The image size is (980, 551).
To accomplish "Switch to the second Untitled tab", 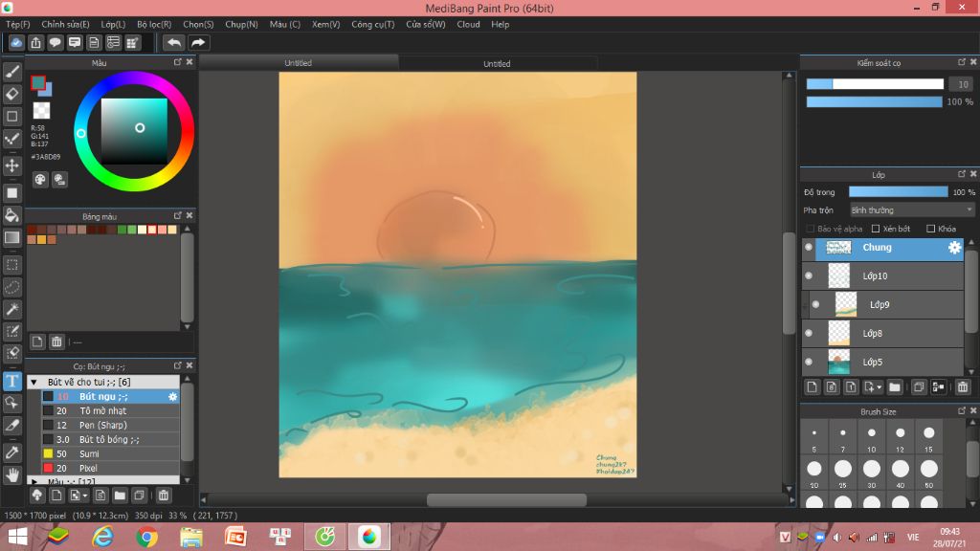I will point(497,64).
